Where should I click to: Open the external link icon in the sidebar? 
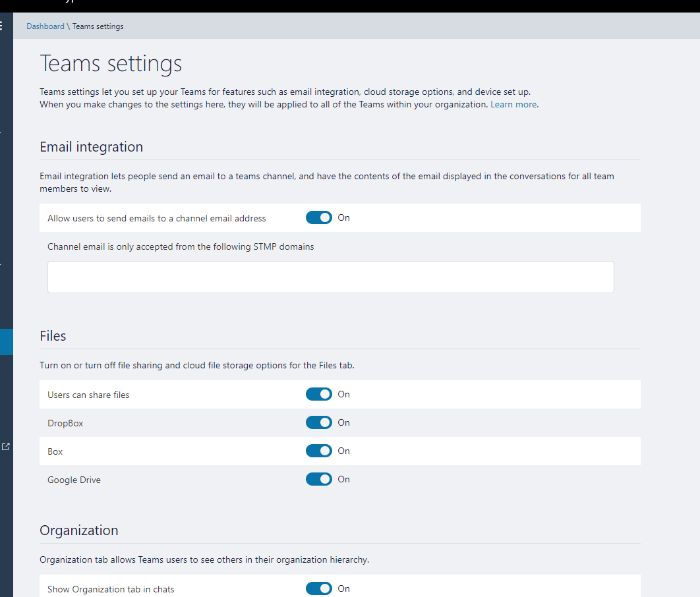click(x=6, y=446)
